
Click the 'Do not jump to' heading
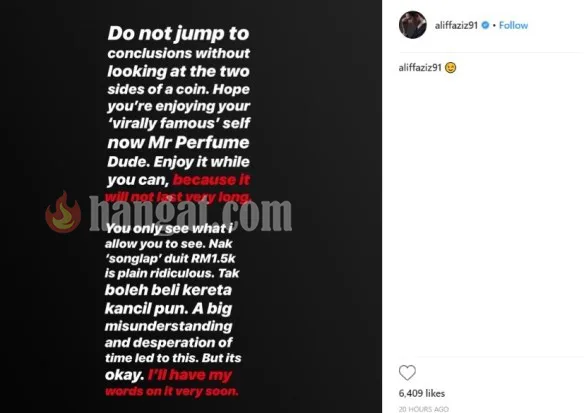click(178, 34)
